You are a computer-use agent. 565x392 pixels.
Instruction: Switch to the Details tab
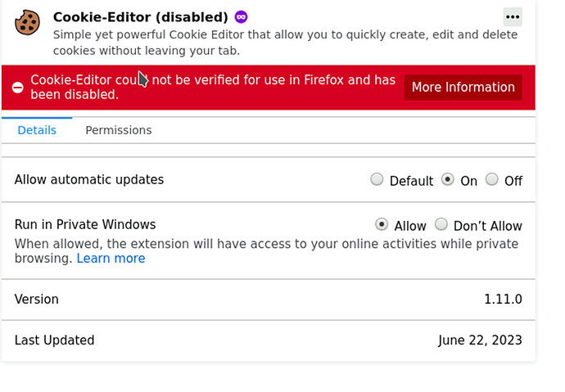point(37,130)
